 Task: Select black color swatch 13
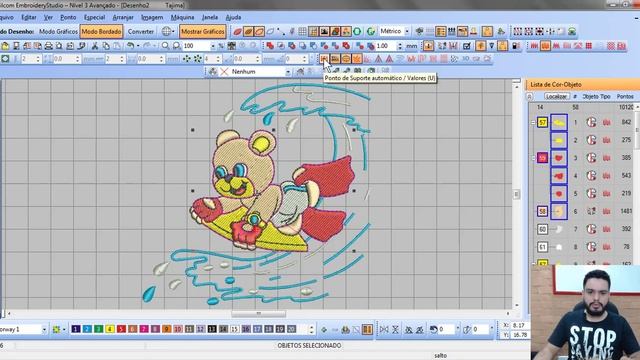coord(212,329)
